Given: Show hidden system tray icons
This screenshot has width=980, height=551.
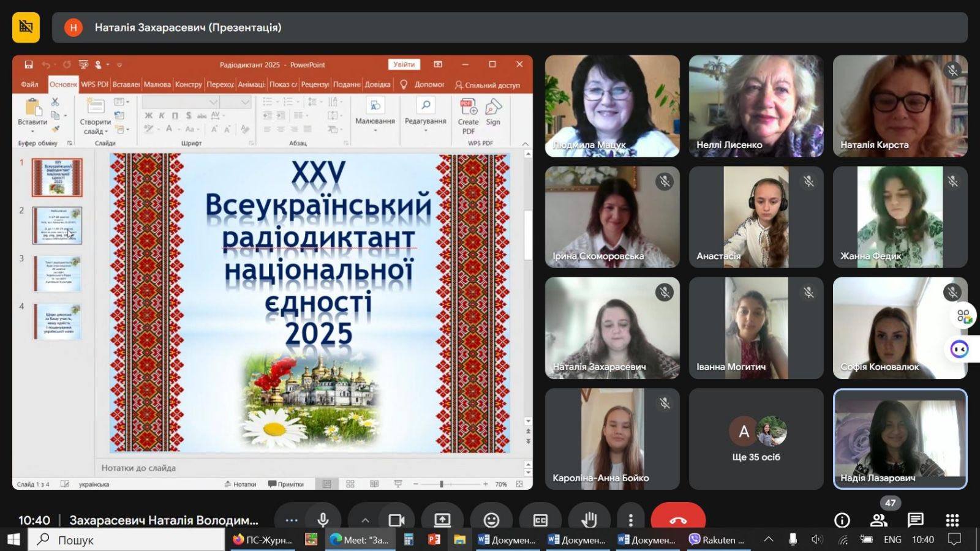Looking at the screenshot, I should pyautogui.click(x=768, y=539).
